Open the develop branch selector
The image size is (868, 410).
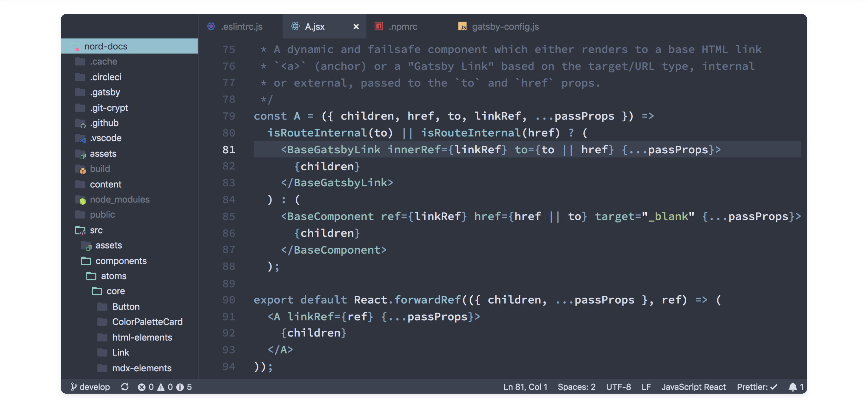click(90, 387)
